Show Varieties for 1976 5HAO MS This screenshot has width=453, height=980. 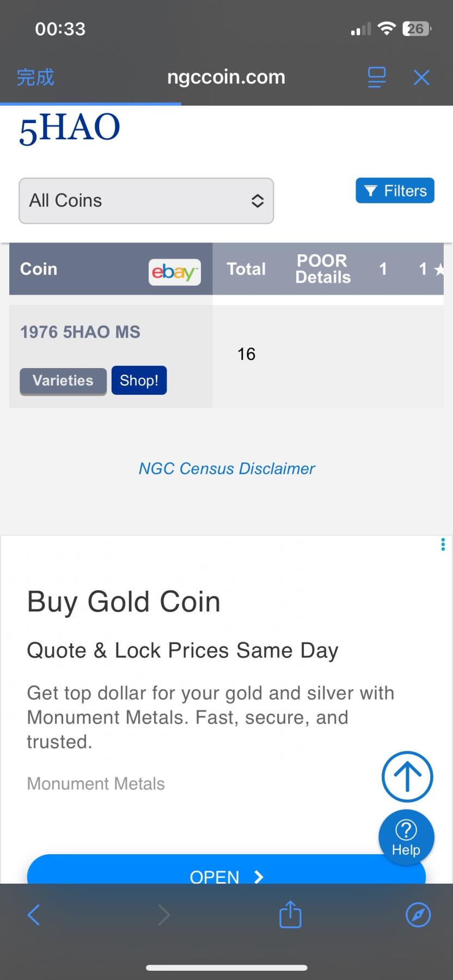click(63, 381)
